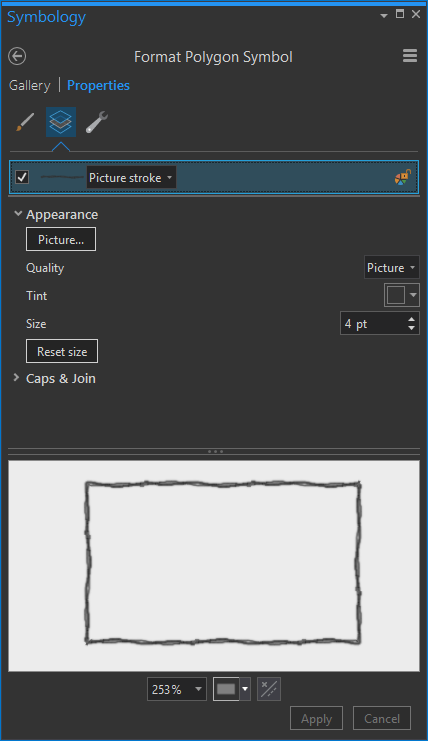
Task: Select the Symbol brush tab icon
Action: tap(25, 122)
